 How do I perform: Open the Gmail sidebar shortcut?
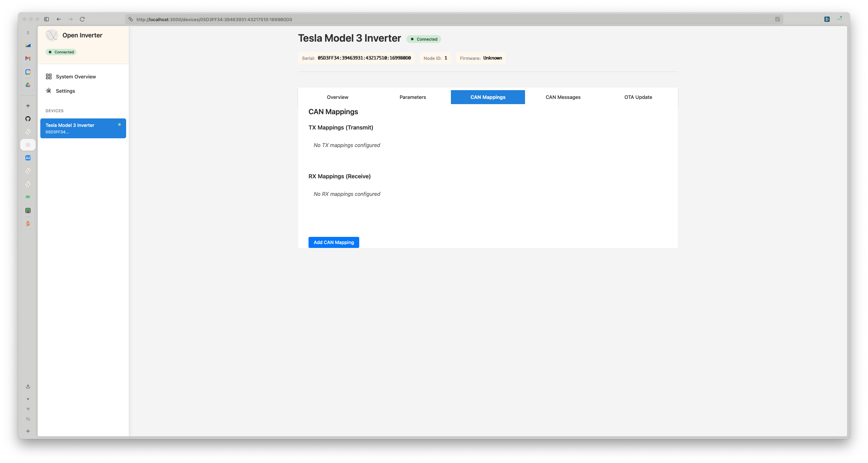(28, 58)
